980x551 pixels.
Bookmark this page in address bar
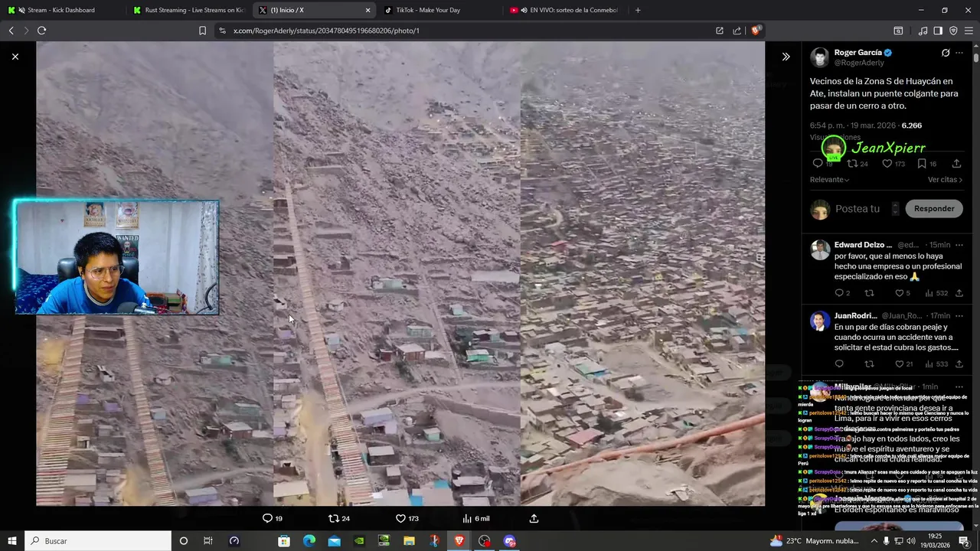pos(202,31)
